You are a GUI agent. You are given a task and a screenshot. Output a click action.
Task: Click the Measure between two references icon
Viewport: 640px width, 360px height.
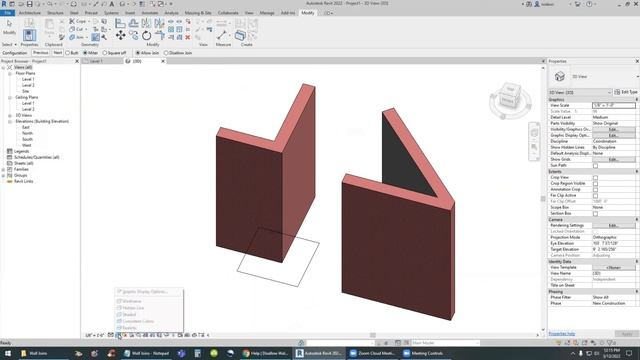tap(222, 35)
